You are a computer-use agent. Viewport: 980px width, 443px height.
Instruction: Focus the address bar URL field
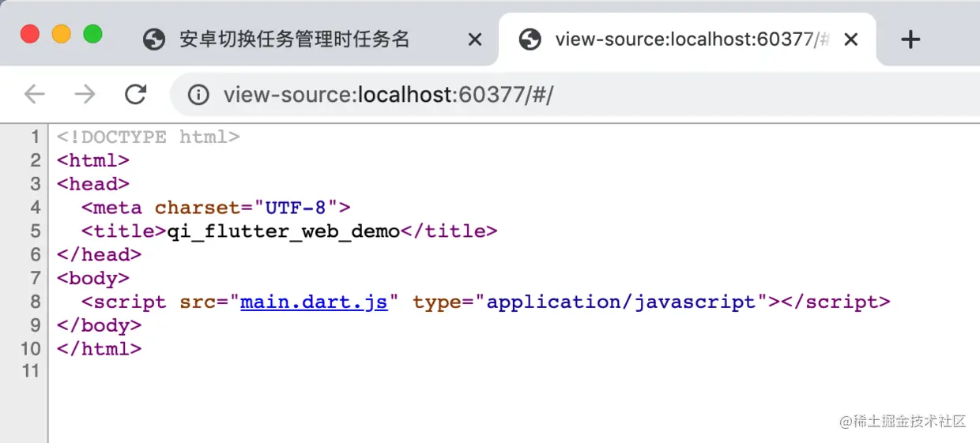tap(577, 96)
